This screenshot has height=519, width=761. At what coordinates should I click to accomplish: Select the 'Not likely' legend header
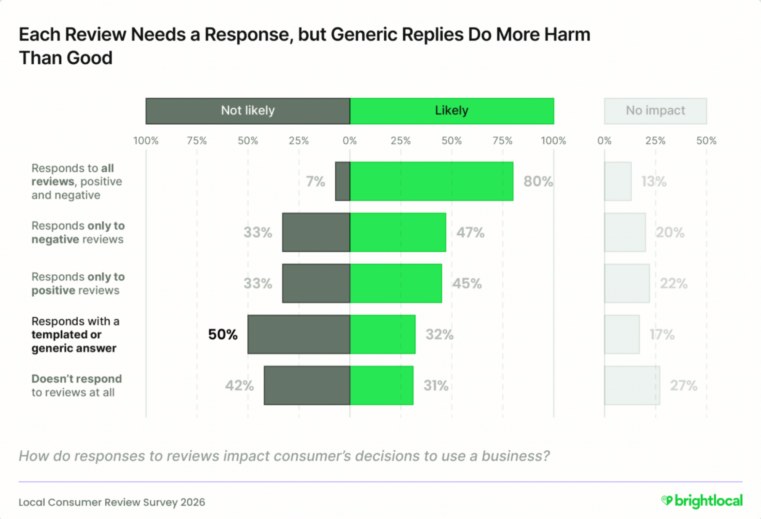click(x=248, y=111)
